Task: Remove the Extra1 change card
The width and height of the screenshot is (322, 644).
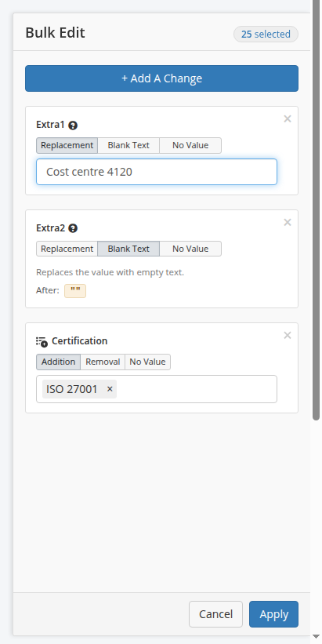Action: point(288,119)
